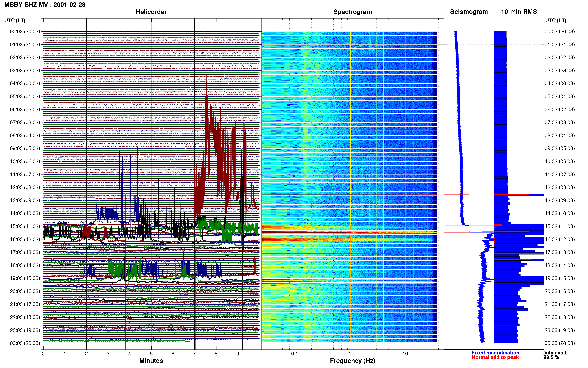The width and height of the screenshot is (588, 368).
Task: Click the 'Fixed magnification' legend text
Action: click(x=495, y=353)
